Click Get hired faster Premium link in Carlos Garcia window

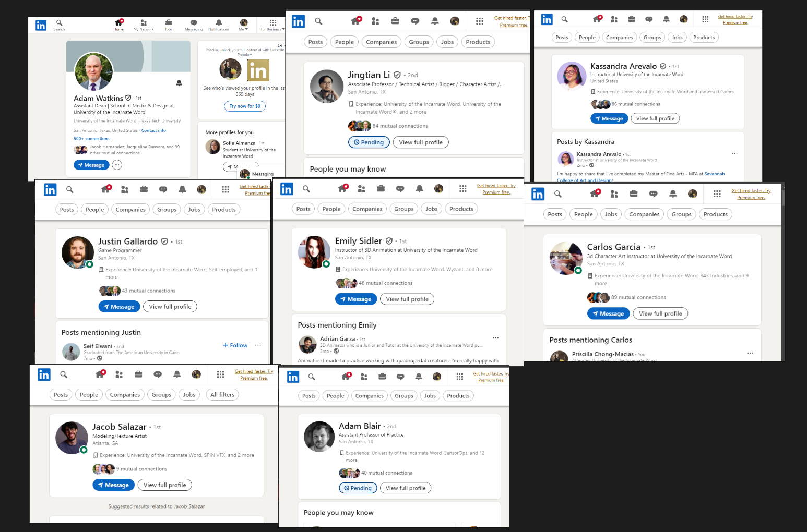tap(751, 194)
